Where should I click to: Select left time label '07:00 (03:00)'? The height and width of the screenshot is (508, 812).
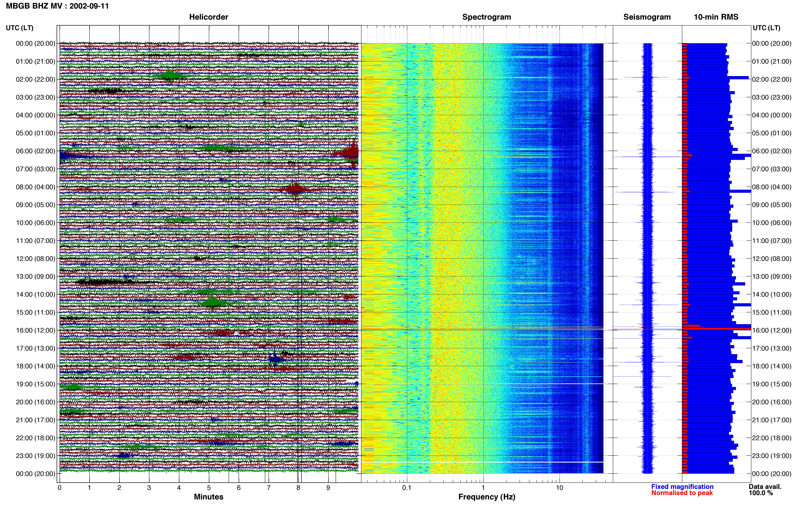click(x=36, y=169)
